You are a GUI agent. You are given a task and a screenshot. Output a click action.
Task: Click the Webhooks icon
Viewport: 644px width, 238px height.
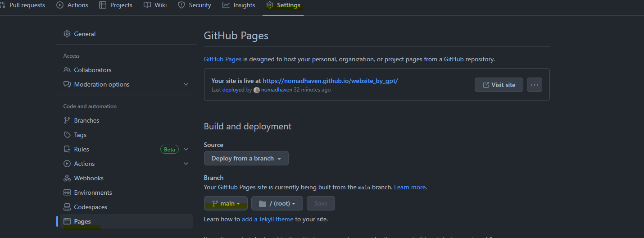click(67, 178)
